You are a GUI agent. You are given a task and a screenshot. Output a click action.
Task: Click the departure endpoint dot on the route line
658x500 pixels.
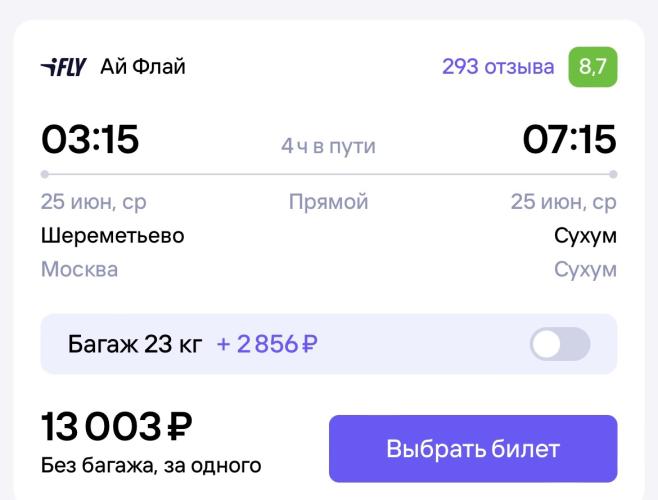click(44, 174)
